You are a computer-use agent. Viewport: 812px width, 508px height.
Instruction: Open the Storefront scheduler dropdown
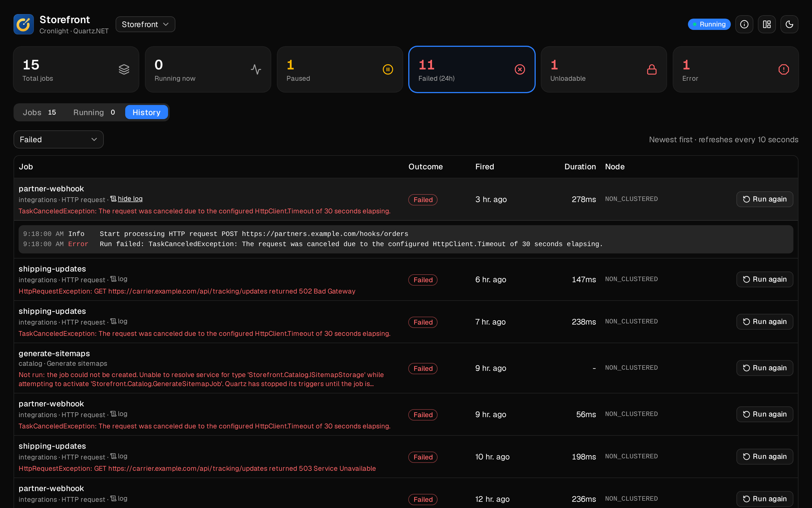coord(145,24)
